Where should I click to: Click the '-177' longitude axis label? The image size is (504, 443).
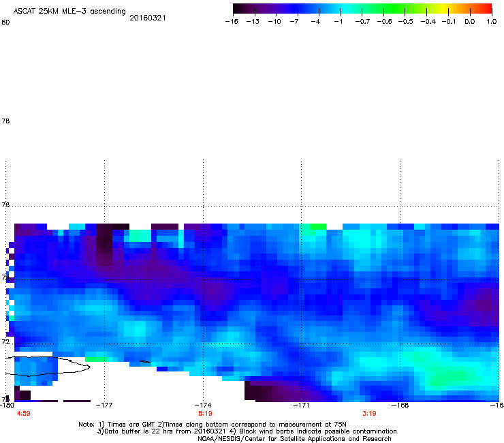coord(104,405)
